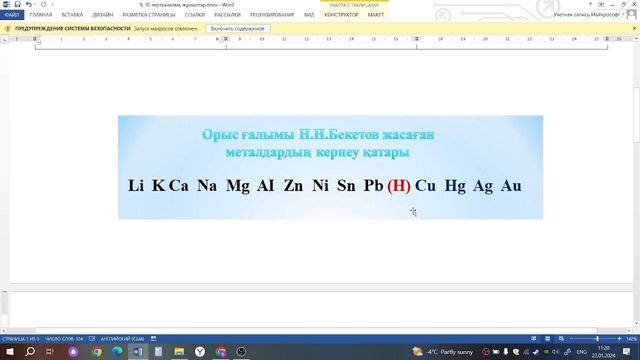Screen dimensions: 640x360
Task: Open the РАССЫЛКИ ribbon tab
Action: (227, 15)
